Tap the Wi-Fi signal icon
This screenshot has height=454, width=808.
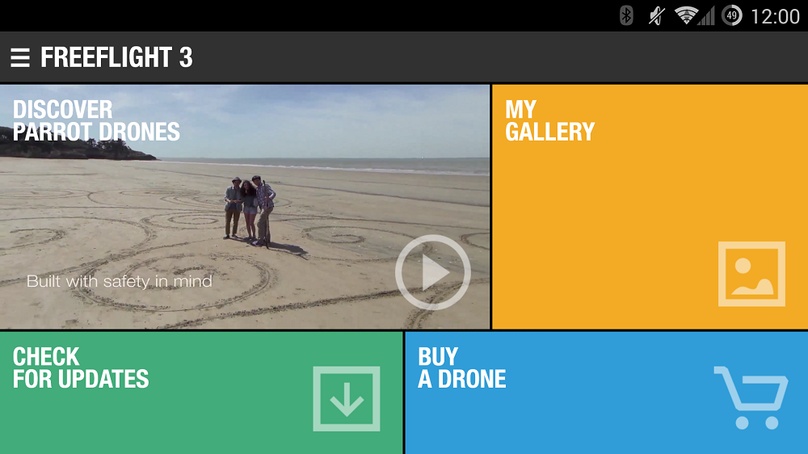click(686, 15)
